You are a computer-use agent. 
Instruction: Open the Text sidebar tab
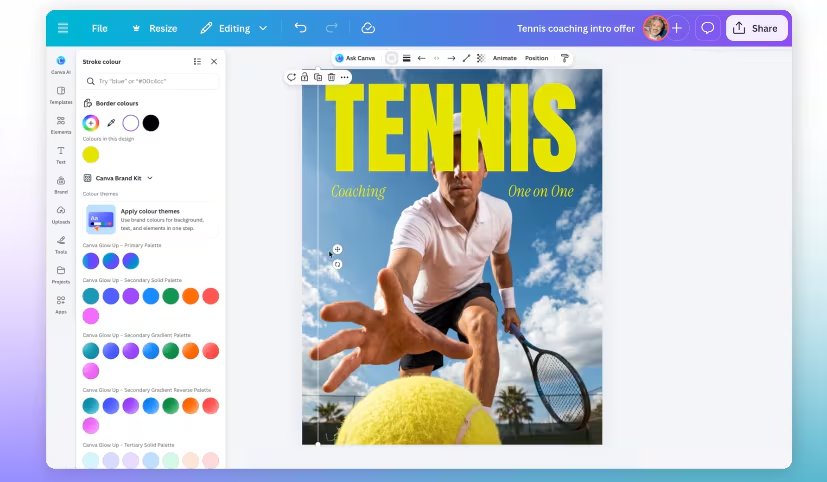tap(61, 155)
